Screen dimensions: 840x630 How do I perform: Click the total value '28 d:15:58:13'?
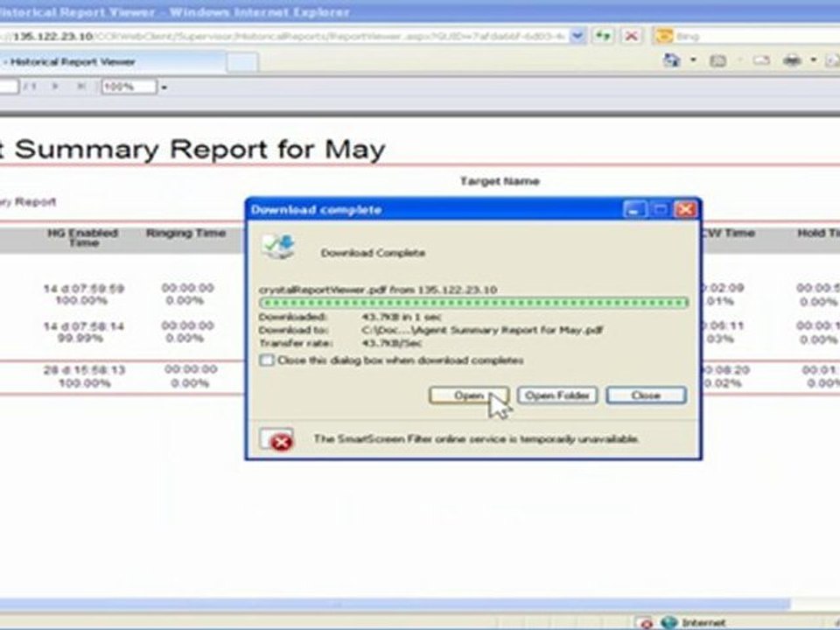pos(85,370)
